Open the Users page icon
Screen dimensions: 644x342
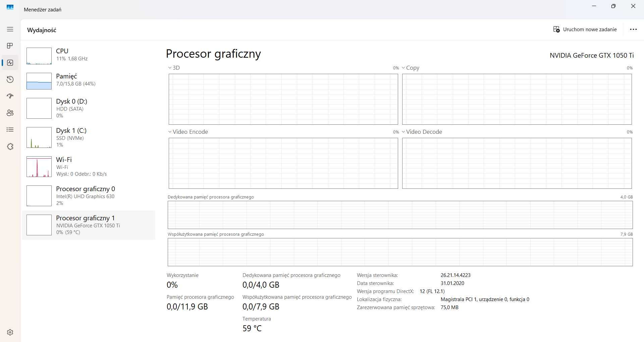click(10, 113)
